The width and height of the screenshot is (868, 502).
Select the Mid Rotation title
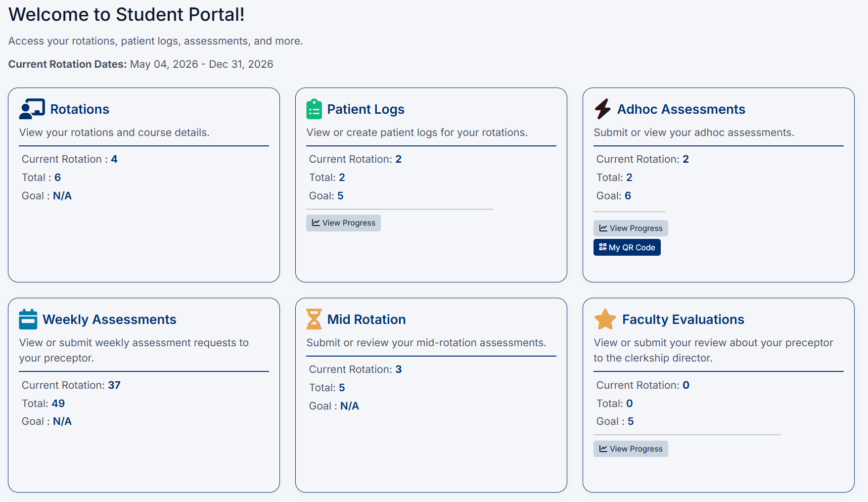click(x=366, y=319)
